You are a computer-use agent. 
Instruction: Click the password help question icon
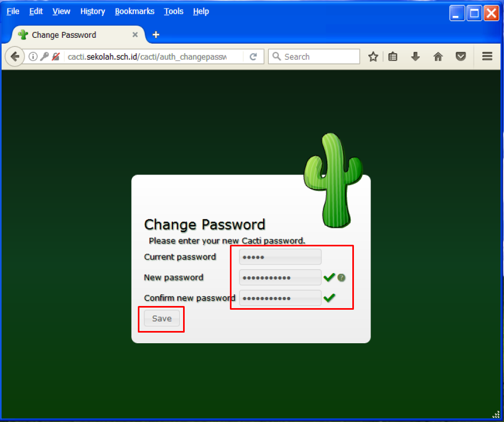pos(342,277)
